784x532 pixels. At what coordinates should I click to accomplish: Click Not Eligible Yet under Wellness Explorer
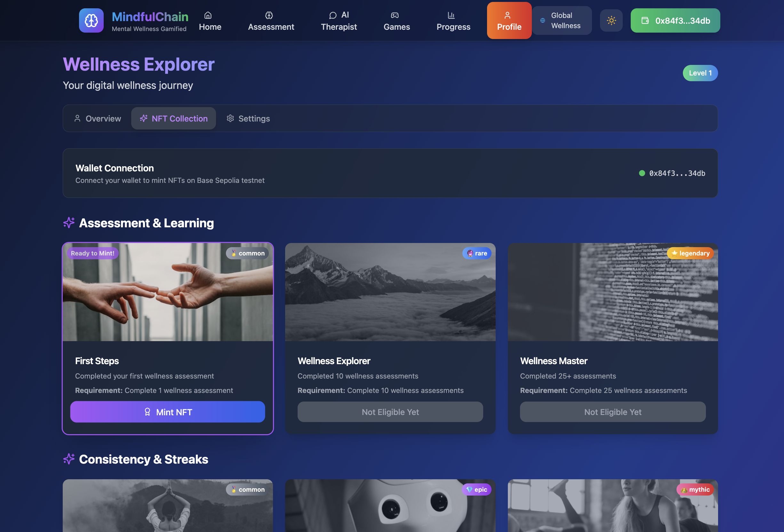coord(390,412)
